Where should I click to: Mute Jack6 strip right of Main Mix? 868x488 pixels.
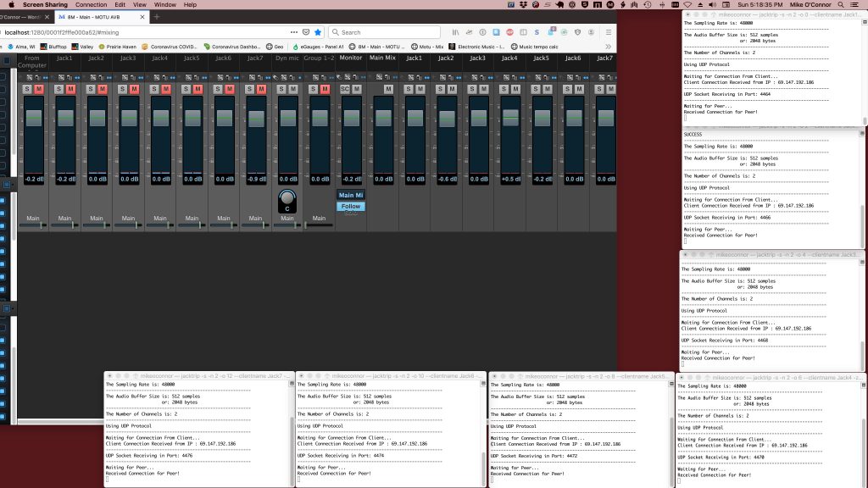(x=579, y=89)
